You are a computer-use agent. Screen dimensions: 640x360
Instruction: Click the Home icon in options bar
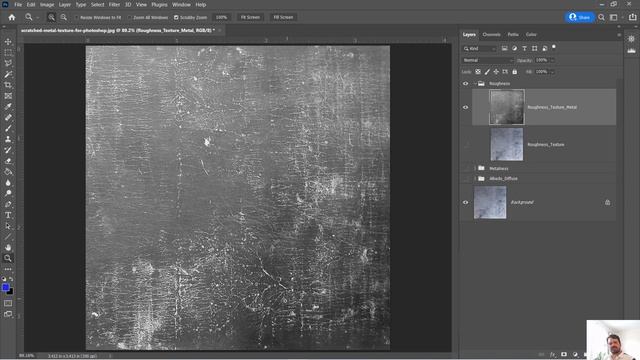[x=12, y=17]
